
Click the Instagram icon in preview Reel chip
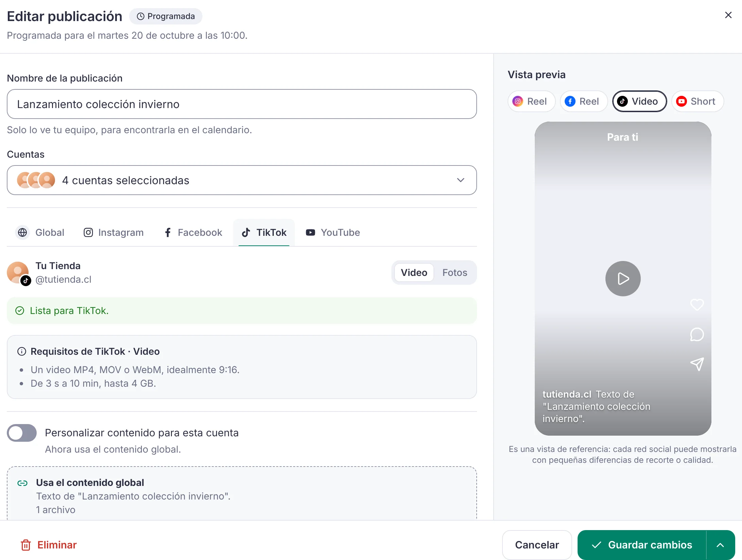[517, 101]
